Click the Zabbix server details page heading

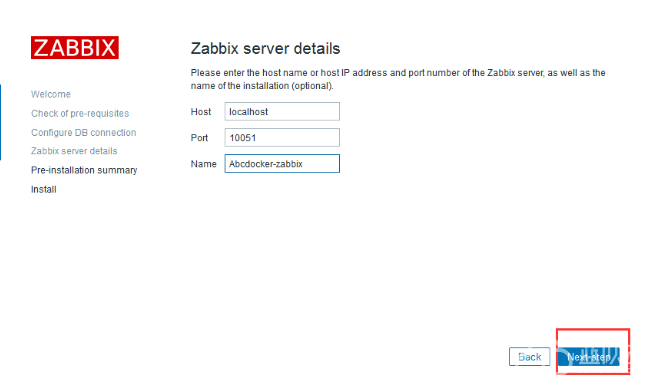click(x=265, y=49)
